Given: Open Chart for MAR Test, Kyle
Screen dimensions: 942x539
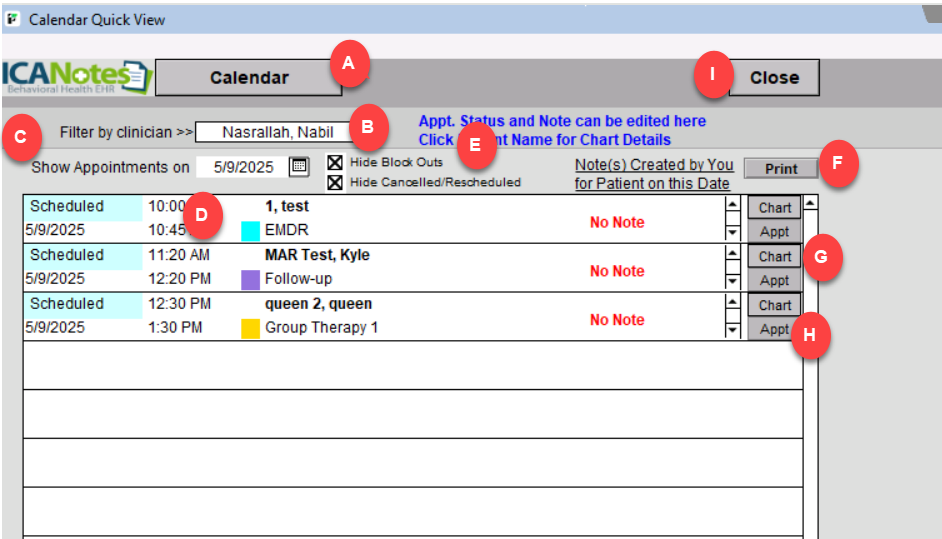Looking at the screenshot, I should pos(774,257).
